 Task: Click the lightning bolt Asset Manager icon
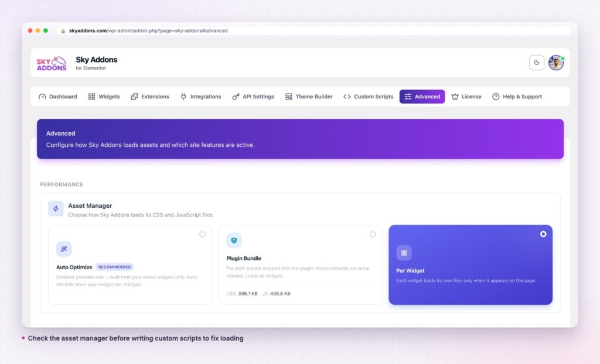56,209
